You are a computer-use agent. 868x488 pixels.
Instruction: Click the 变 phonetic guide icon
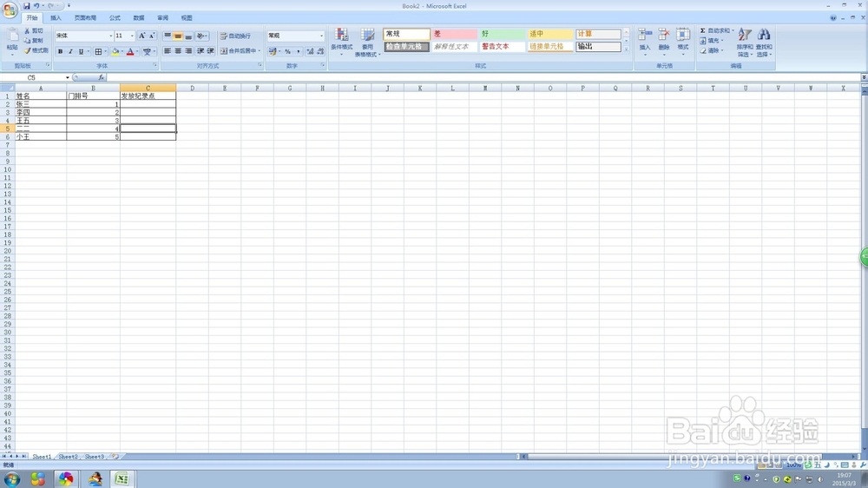[x=147, y=51]
